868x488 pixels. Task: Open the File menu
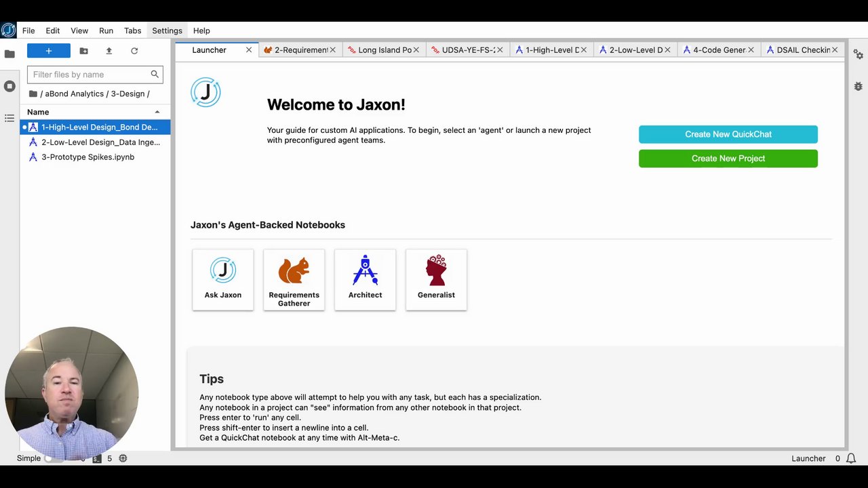point(28,30)
